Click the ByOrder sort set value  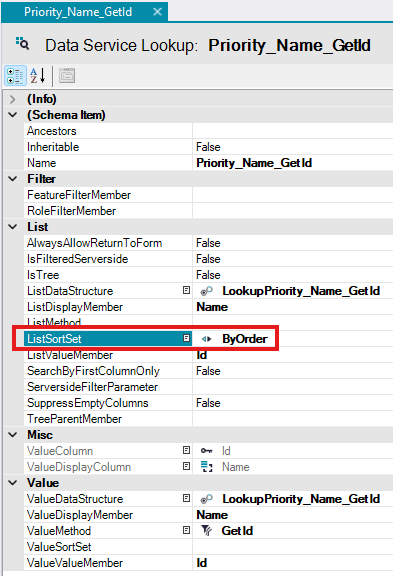(x=245, y=339)
